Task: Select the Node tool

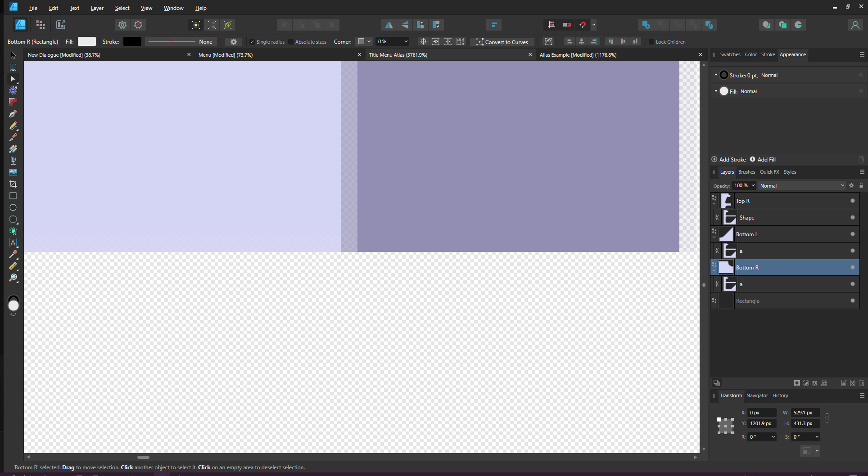Action: 13,79
